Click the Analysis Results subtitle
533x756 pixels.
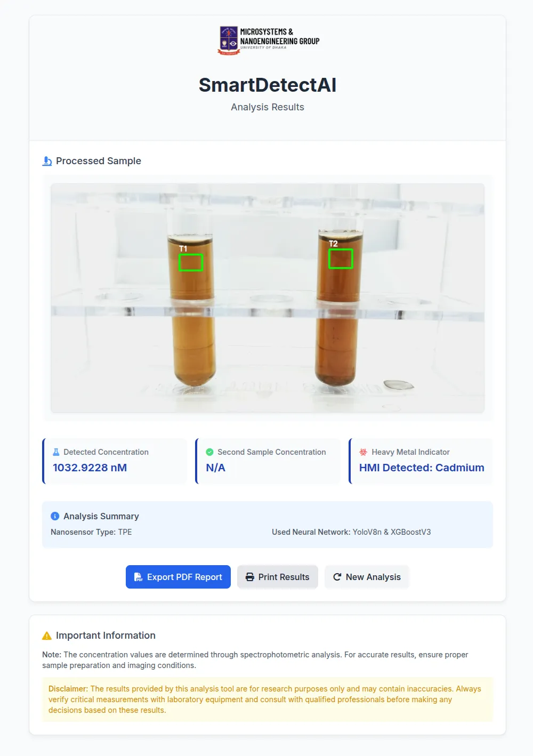[268, 107]
